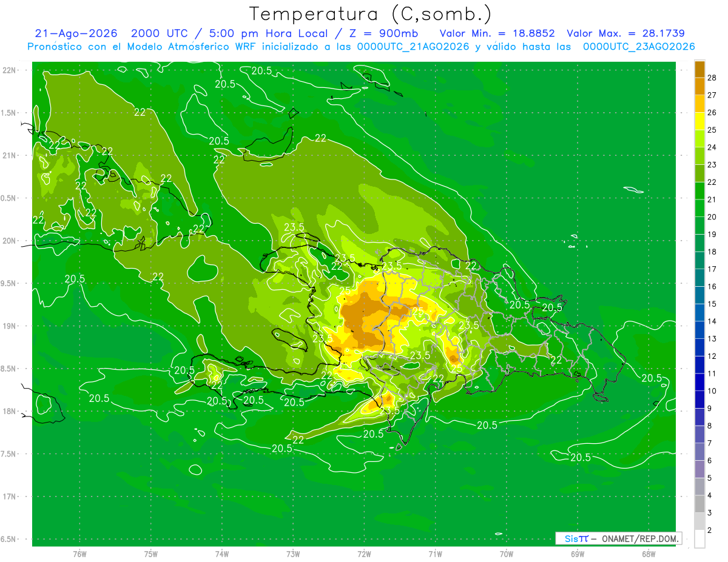Viewport: 728px width, 562px height.
Task: Click the "17N" latitude axis label
Action: pyautogui.click(x=10, y=497)
